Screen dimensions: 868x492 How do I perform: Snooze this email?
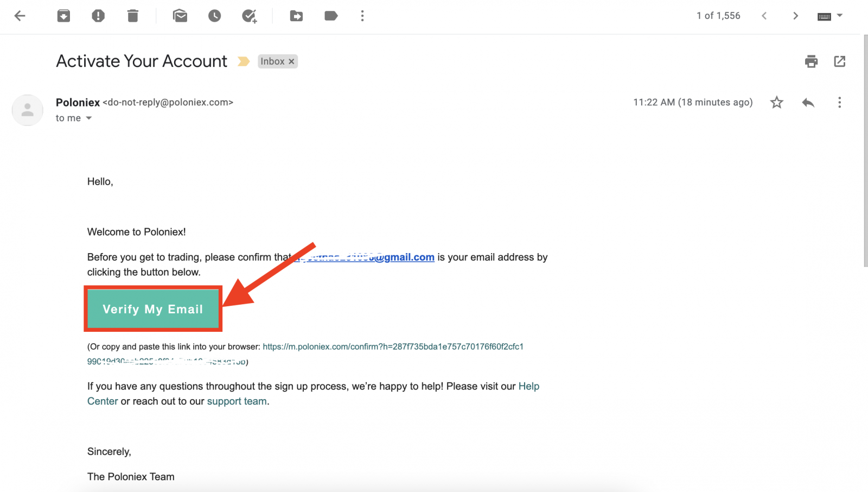click(214, 16)
